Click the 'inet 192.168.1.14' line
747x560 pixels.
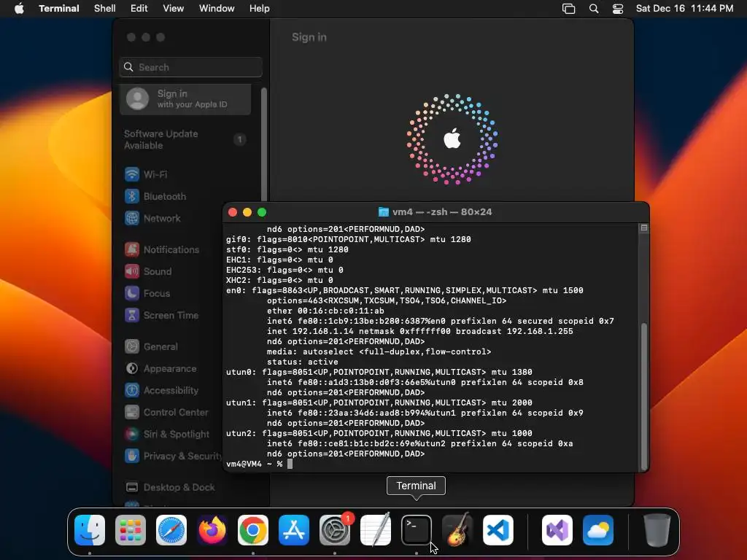click(x=419, y=332)
